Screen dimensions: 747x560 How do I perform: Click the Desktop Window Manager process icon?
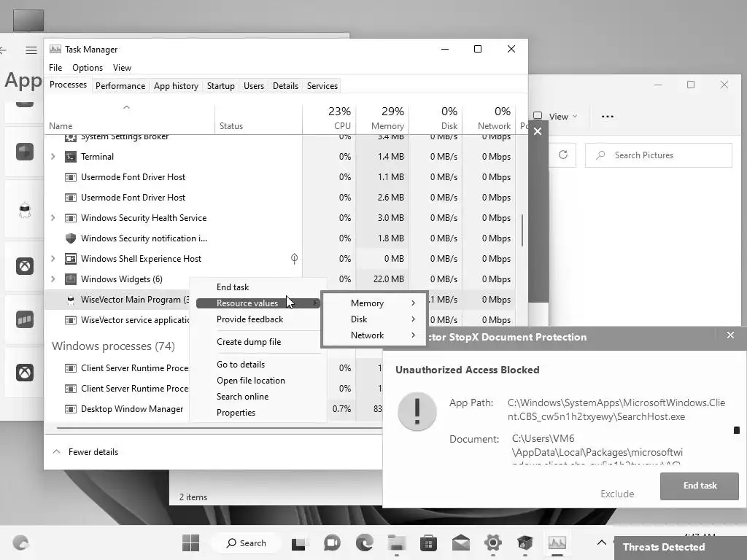pos(71,409)
